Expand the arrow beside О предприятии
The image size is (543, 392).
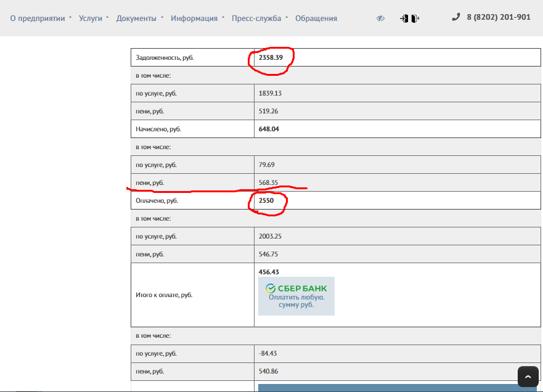[x=70, y=17]
